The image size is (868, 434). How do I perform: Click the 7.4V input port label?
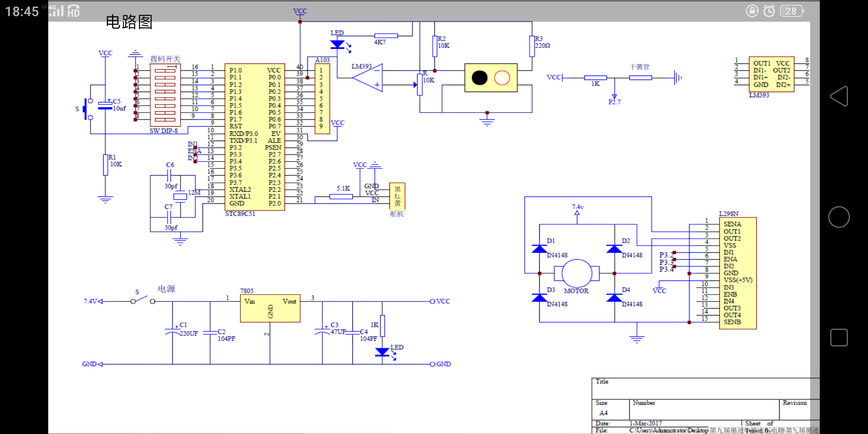(x=90, y=301)
